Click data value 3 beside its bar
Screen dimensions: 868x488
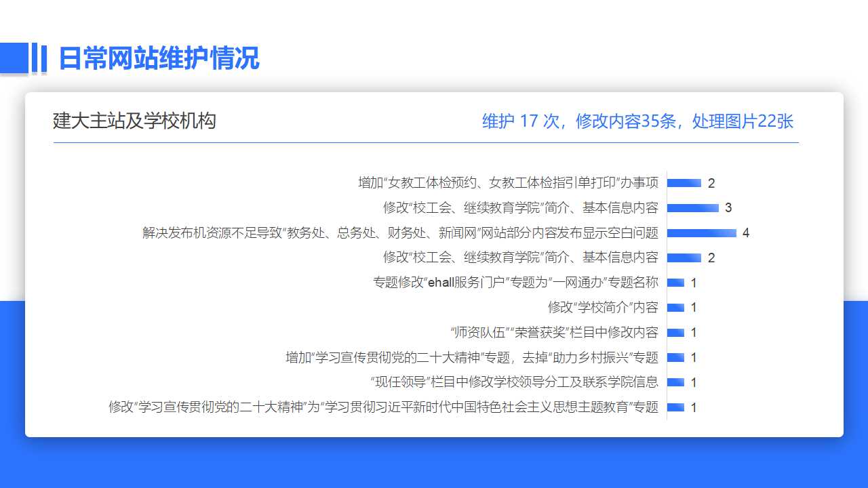point(728,208)
